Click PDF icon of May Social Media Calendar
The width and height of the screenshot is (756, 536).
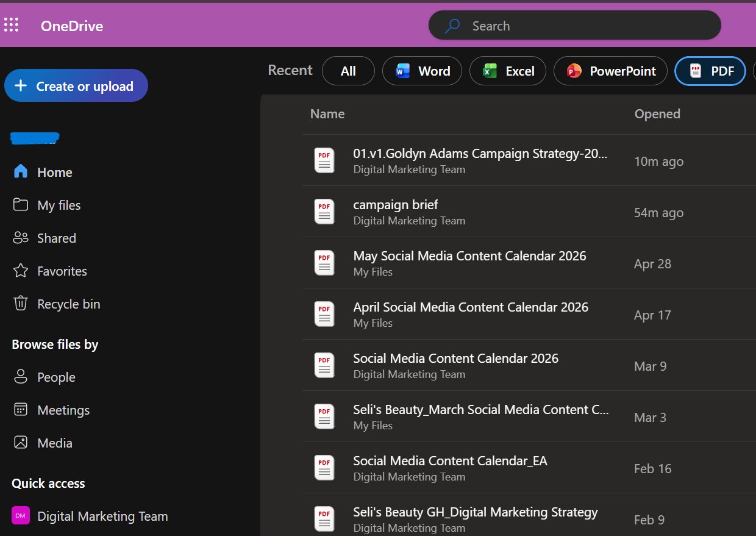[x=324, y=263]
